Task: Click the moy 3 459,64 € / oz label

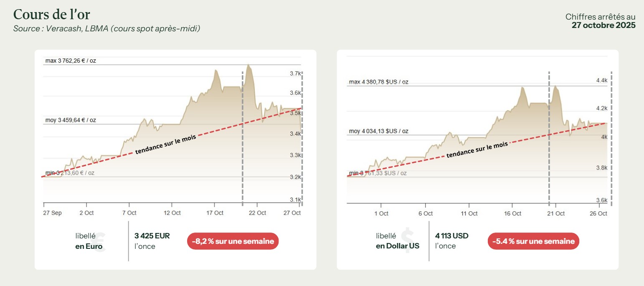Action: coord(71,120)
